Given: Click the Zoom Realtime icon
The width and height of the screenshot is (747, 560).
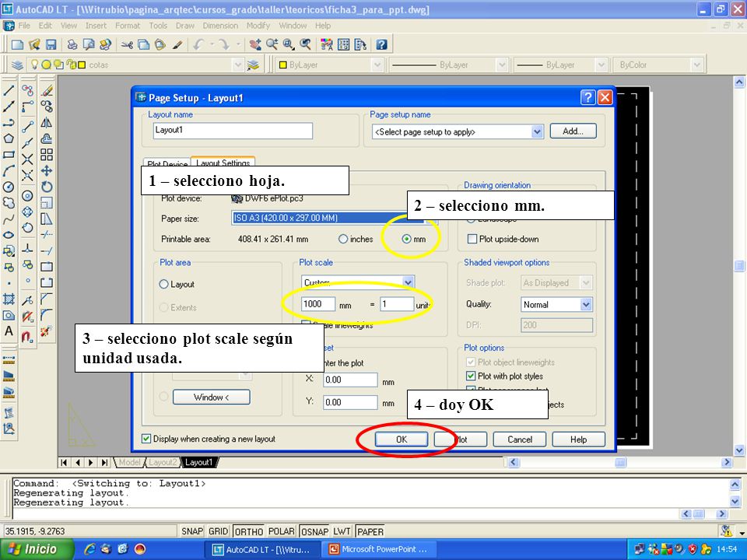Looking at the screenshot, I should click(272, 45).
